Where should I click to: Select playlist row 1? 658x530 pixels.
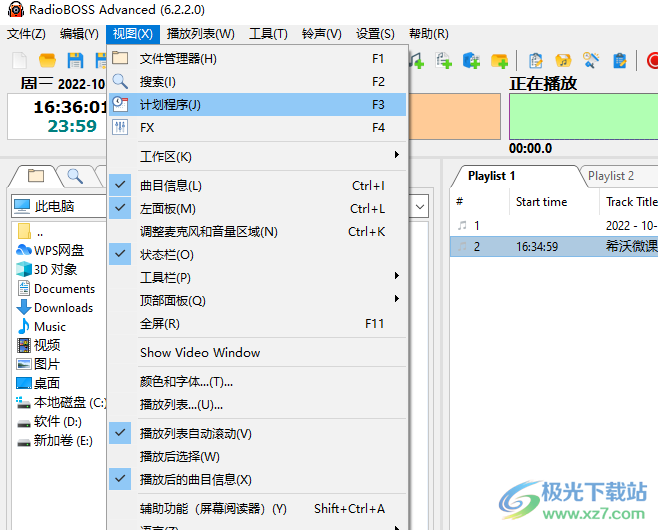coord(554,226)
